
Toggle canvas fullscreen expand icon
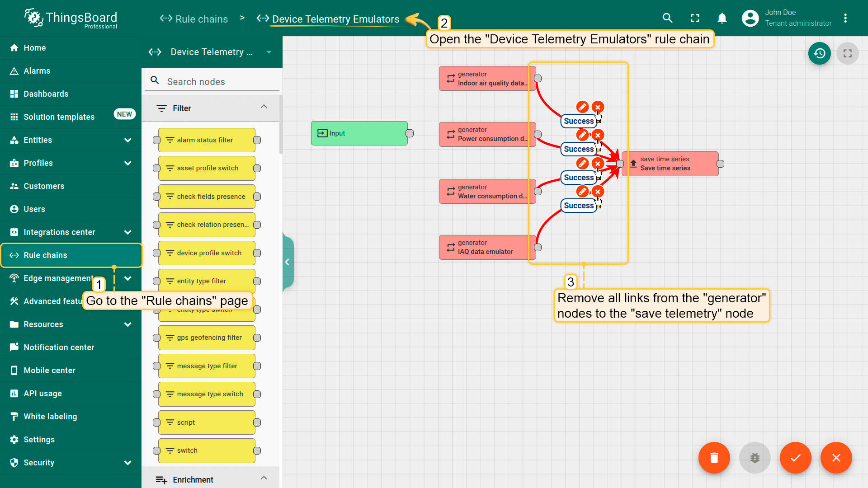tap(847, 53)
